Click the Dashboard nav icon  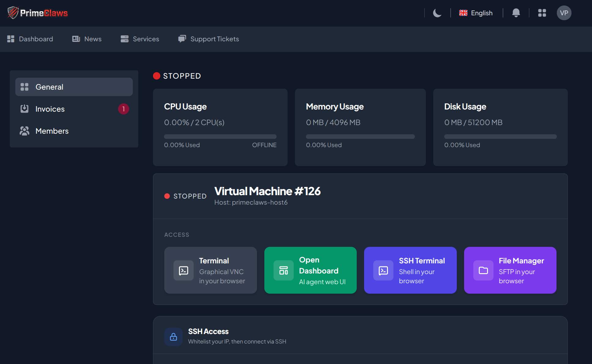pyautogui.click(x=11, y=39)
